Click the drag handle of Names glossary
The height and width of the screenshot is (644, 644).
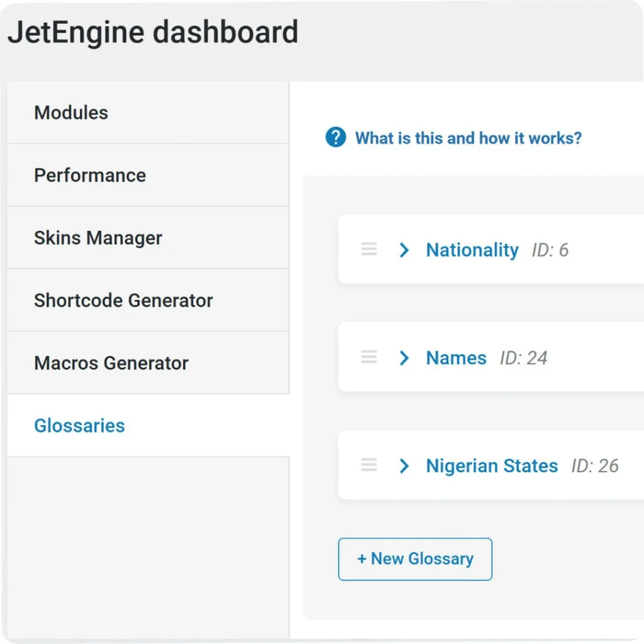click(x=369, y=357)
